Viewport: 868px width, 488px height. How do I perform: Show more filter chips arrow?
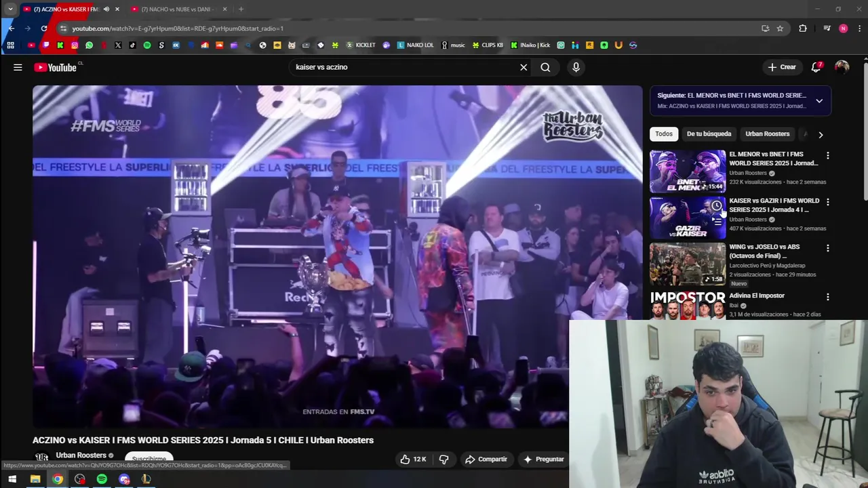point(821,134)
